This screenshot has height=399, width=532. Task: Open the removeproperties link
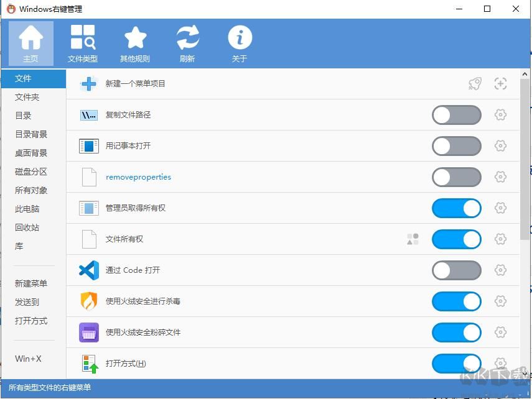point(138,177)
